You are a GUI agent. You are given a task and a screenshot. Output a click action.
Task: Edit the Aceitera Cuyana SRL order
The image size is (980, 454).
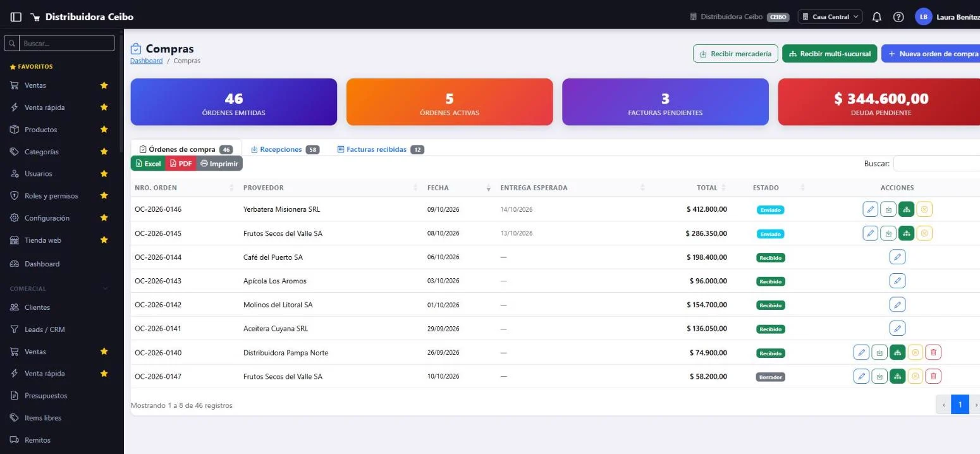[897, 328]
